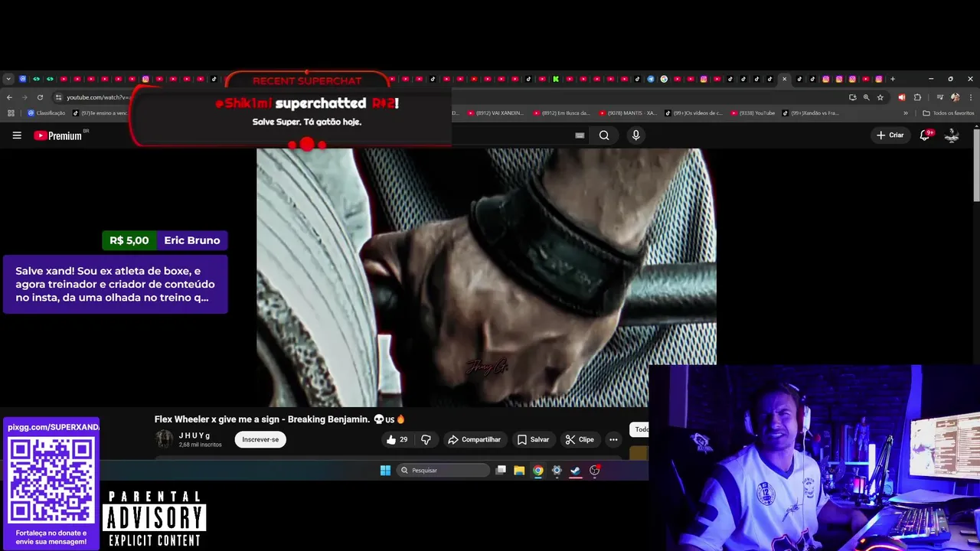Open more actions ellipsis beside Clipe
The width and height of the screenshot is (980, 551).
(613, 439)
